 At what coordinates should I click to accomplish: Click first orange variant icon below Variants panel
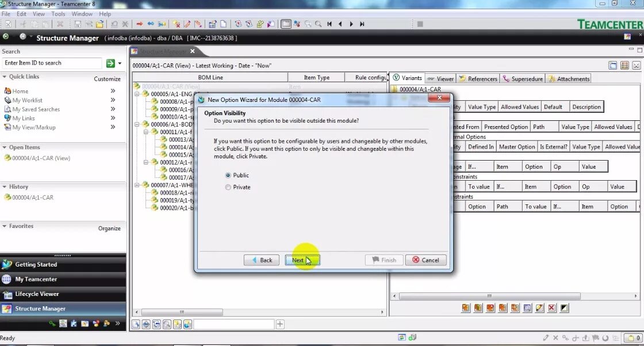pyautogui.click(x=466, y=308)
